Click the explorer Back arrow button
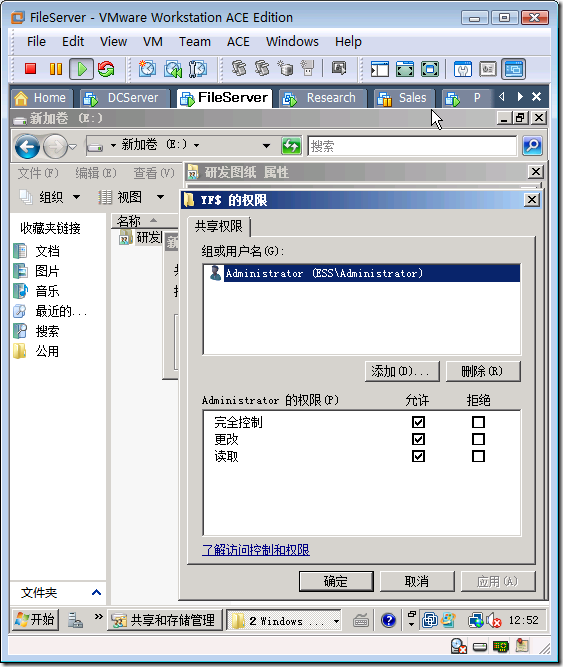This screenshot has height=667, width=563. [x=27, y=147]
